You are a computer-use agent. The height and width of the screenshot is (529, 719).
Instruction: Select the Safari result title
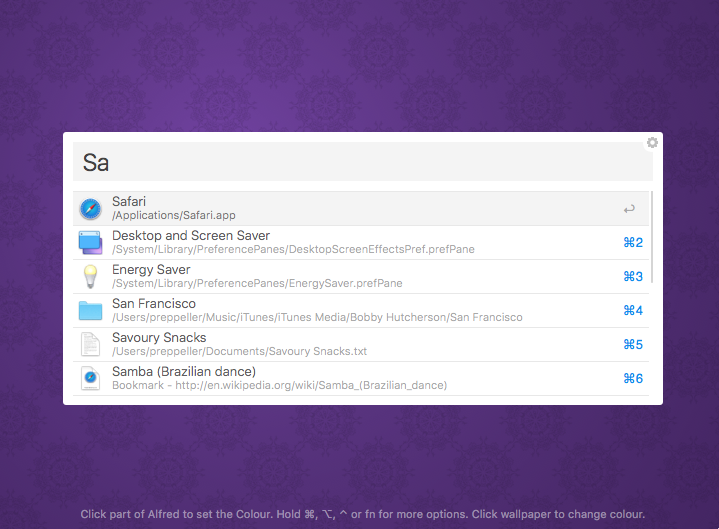(x=129, y=202)
